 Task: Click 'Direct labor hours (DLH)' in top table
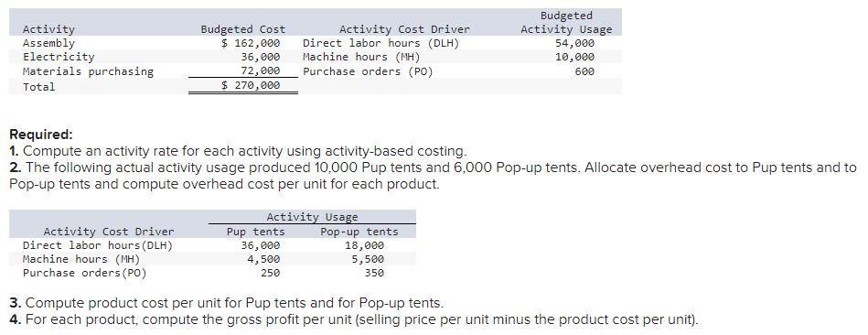380,43
